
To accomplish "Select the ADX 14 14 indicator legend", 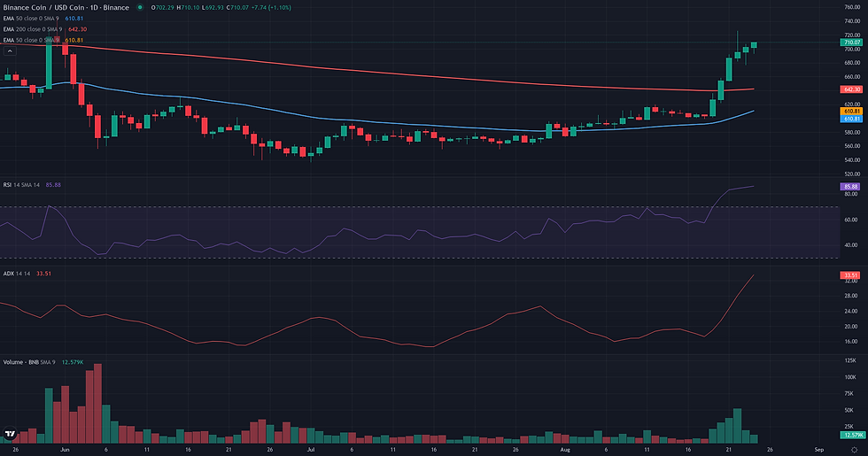I will point(27,274).
